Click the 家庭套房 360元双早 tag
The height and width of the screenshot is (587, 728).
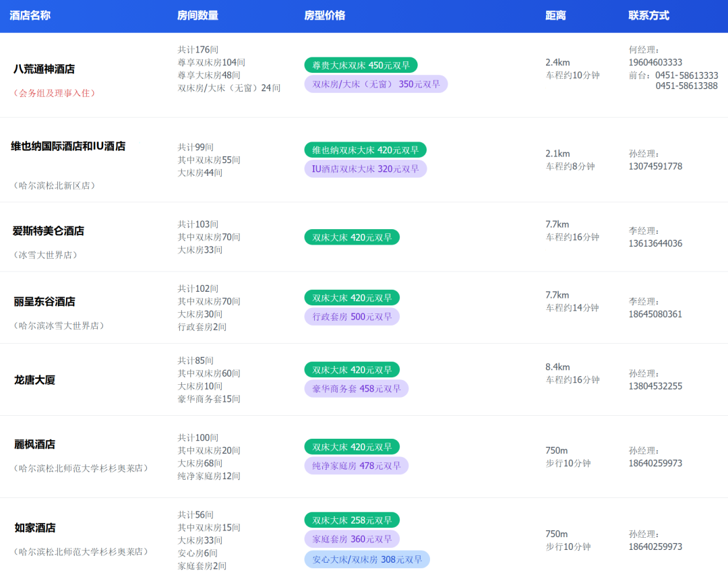pyautogui.click(x=352, y=538)
